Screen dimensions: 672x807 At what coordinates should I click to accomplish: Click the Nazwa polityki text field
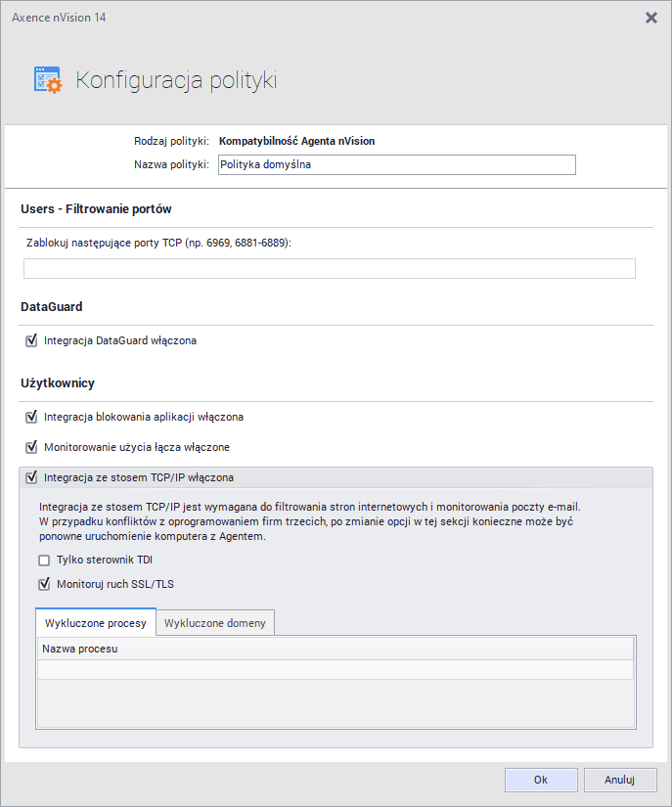(396, 164)
